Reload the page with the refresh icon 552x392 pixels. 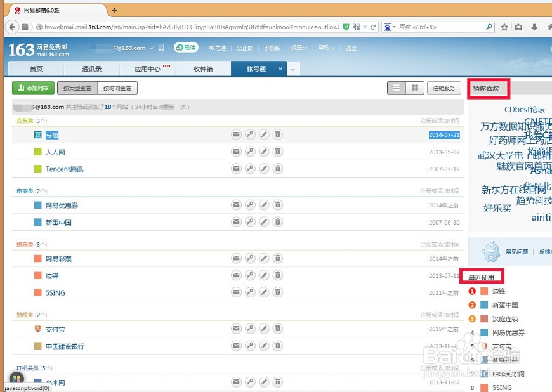pyautogui.click(x=373, y=27)
